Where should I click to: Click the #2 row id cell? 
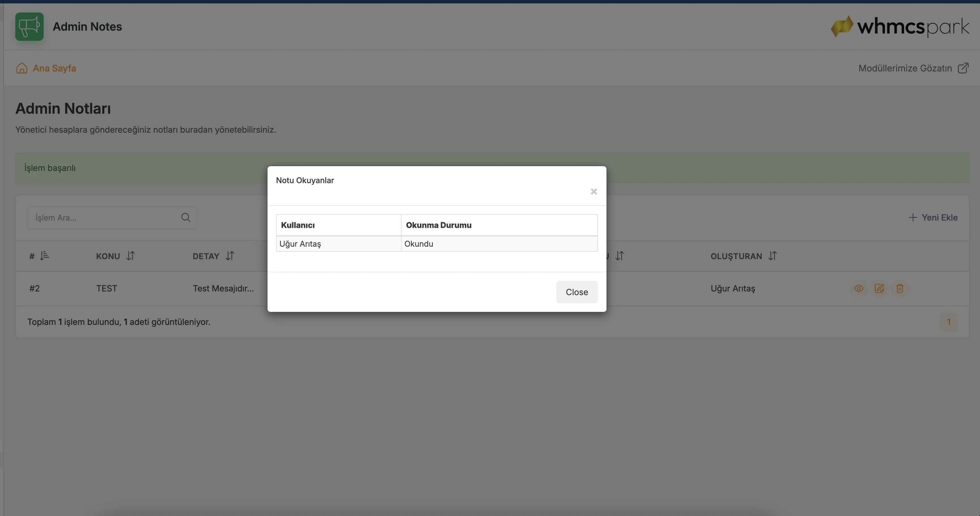(x=35, y=288)
